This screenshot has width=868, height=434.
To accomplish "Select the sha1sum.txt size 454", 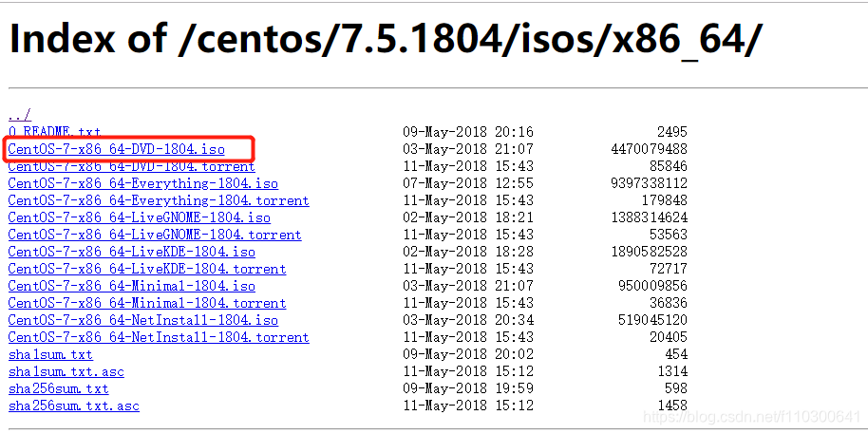I will (x=676, y=354).
